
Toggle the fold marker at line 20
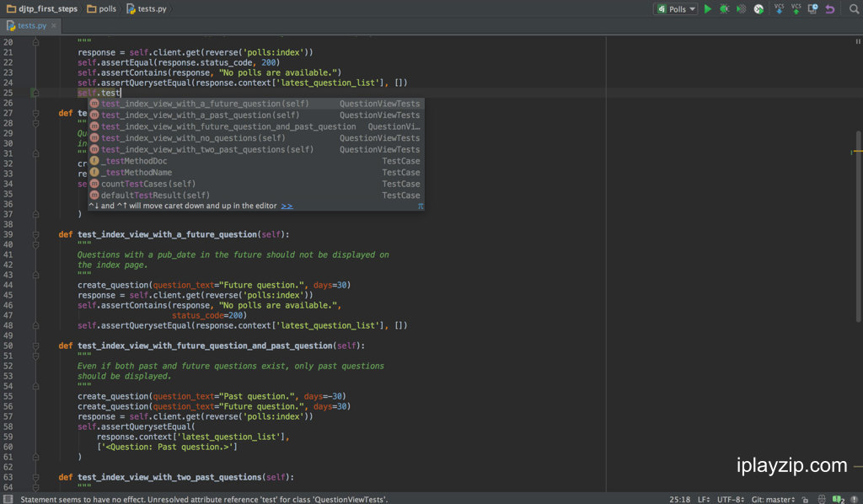[x=35, y=42]
